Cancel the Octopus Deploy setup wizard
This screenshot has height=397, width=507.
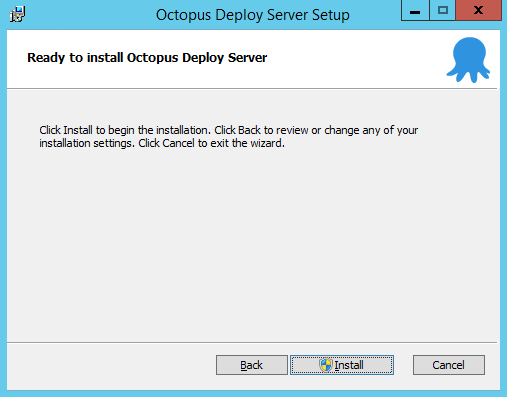tap(449, 365)
